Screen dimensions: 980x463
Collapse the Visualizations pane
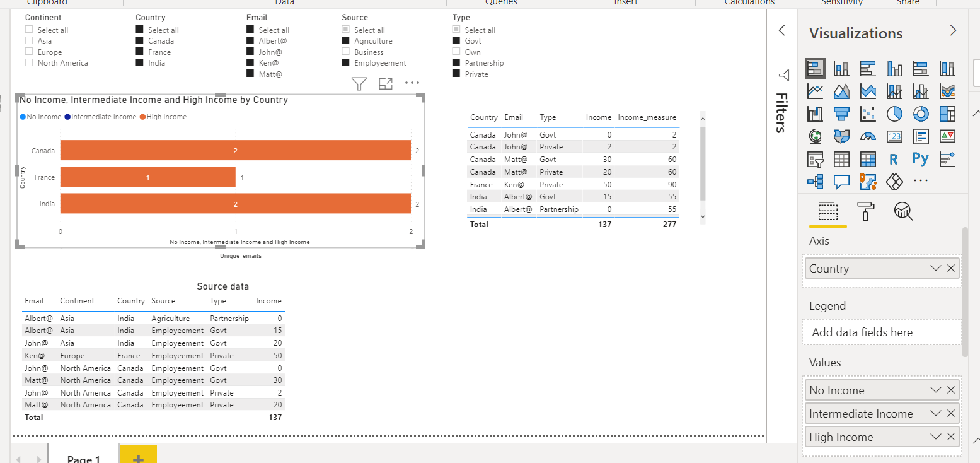[953, 30]
